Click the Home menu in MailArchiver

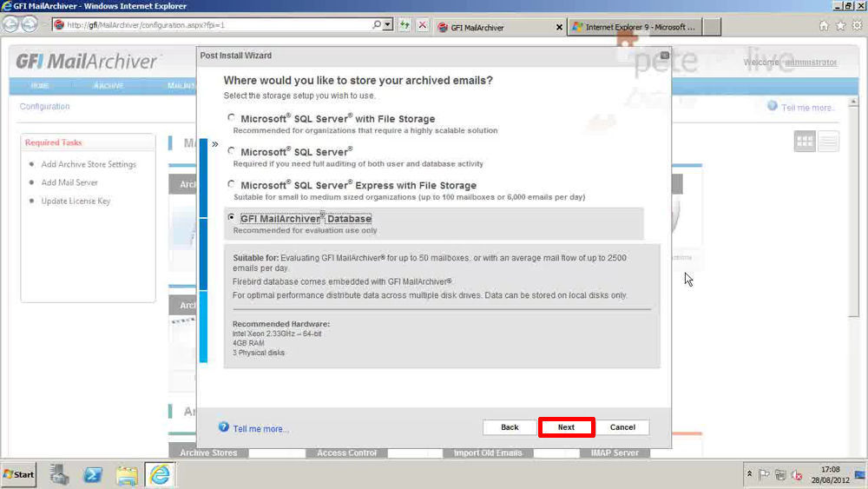click(40, 86)
